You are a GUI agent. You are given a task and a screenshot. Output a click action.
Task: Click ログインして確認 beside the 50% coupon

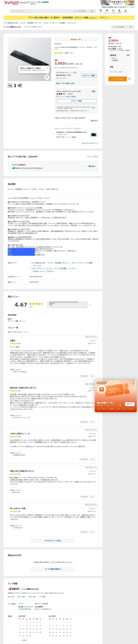tap(89, 75)
